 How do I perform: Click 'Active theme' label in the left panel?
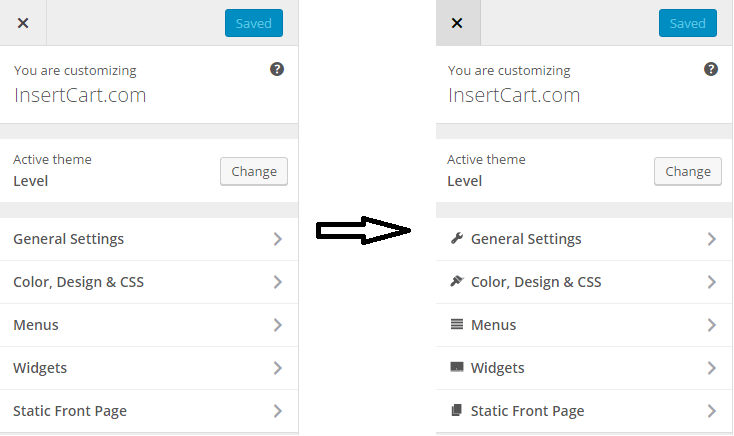(52, 159)
